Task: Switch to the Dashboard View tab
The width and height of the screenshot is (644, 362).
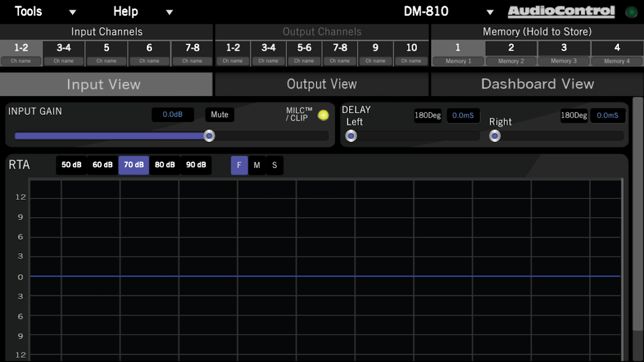Action: pyautogui.click(x=537, y=84)
